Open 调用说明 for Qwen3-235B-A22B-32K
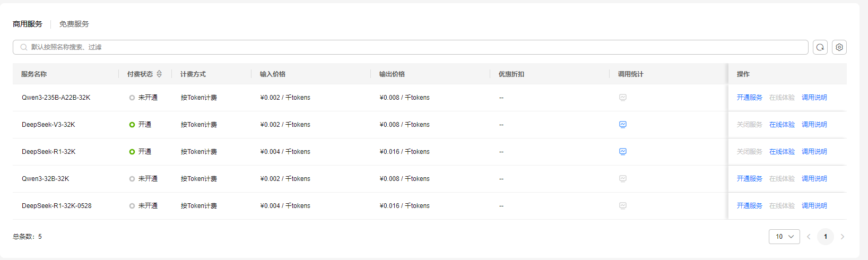The image size is (868, 260). [814, 98]
